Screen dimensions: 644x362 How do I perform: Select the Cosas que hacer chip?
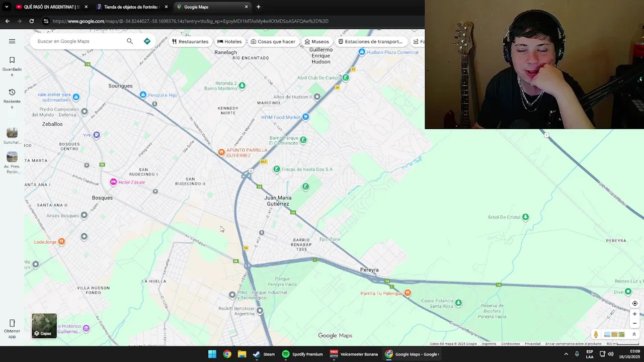tap(273, 41)
